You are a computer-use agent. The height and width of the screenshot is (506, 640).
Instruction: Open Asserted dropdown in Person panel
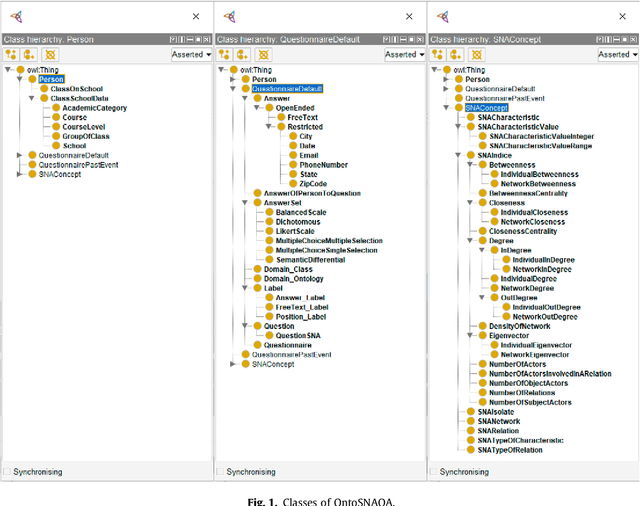[191, 54]
